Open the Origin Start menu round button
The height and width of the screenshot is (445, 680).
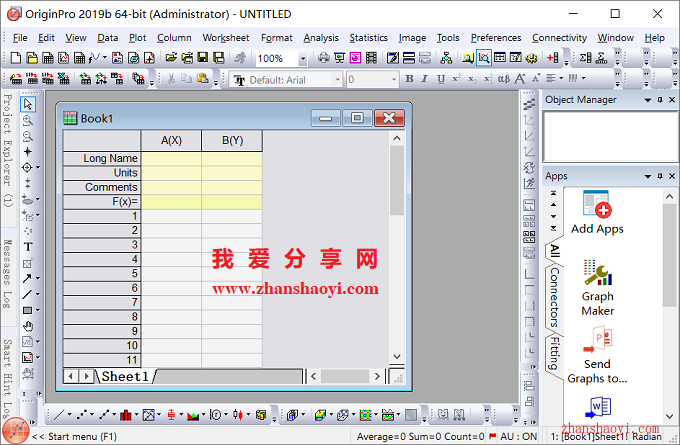pos(16,431)
